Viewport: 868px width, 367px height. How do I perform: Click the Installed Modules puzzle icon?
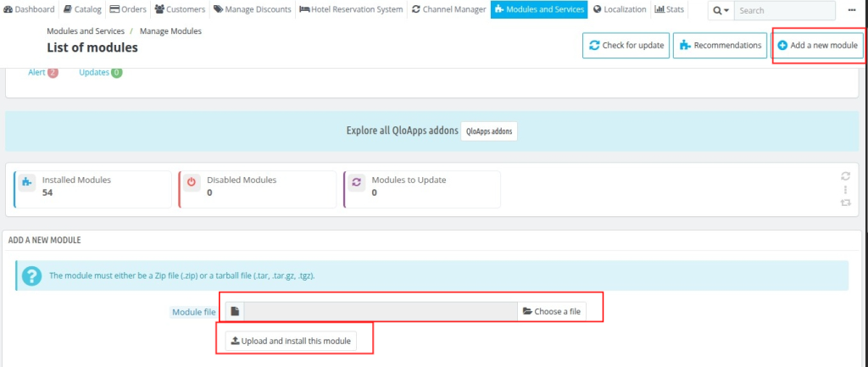pyautogui.click(x=26, y=181)
